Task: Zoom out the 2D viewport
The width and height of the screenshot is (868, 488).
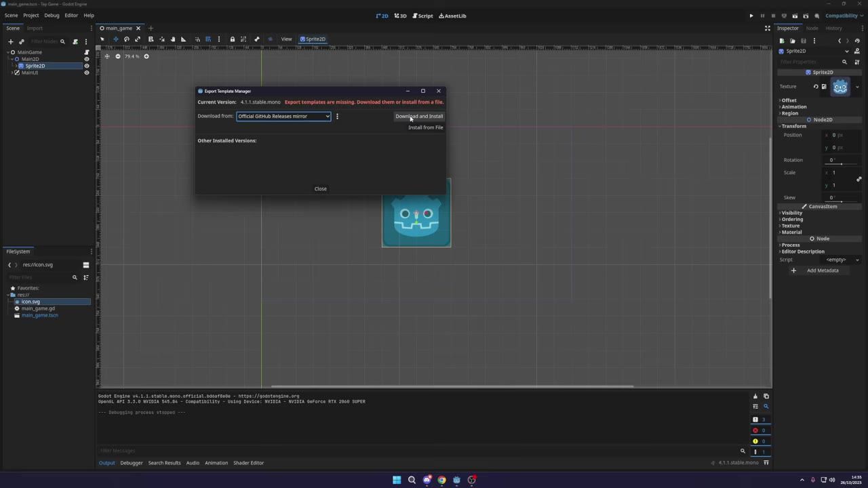Action: coord(117,56)
